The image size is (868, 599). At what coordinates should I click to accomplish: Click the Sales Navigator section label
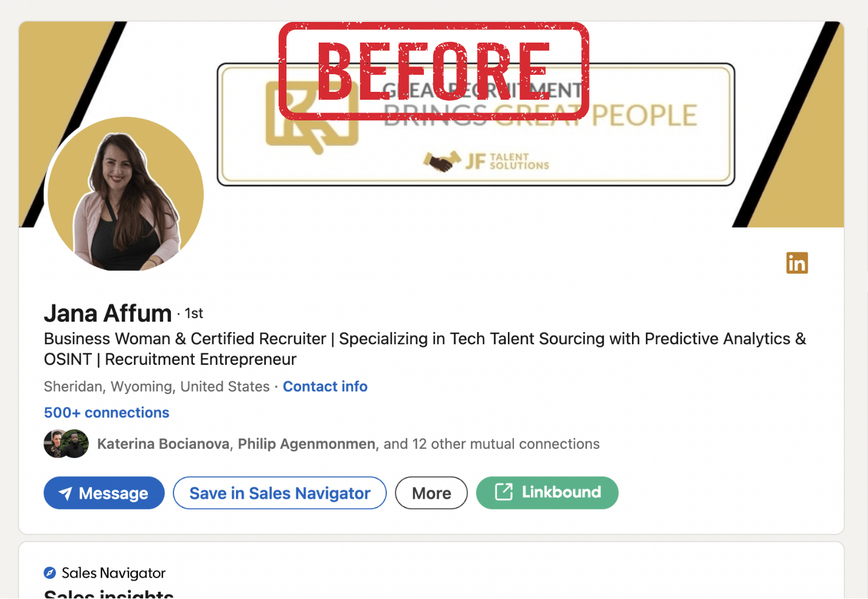pyautogui.click(x=113, y=573)
